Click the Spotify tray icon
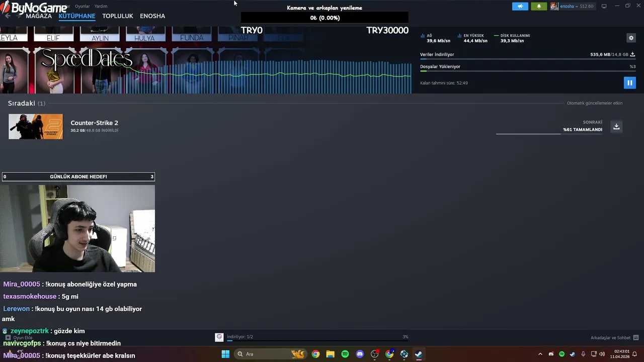The width and height of the screenshot is (644, 362). click(x=562, y=354)
